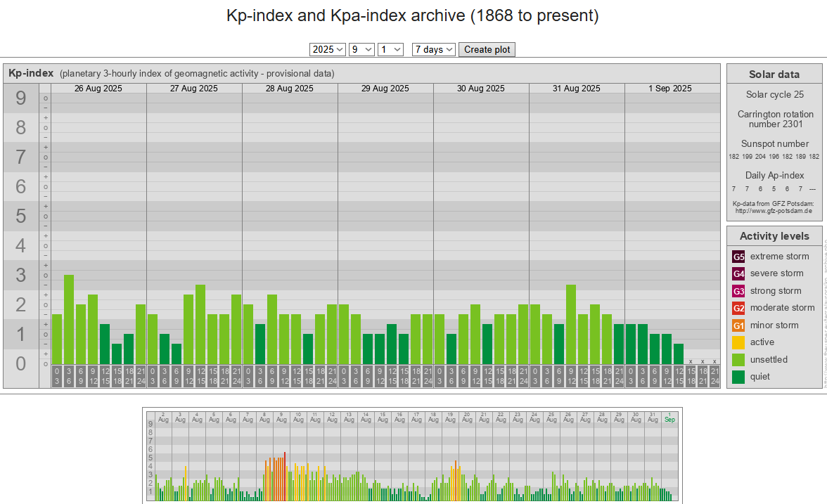Click the G4 severe storm legend icon
Screen dimensions: 827x504
click(738, 273)
